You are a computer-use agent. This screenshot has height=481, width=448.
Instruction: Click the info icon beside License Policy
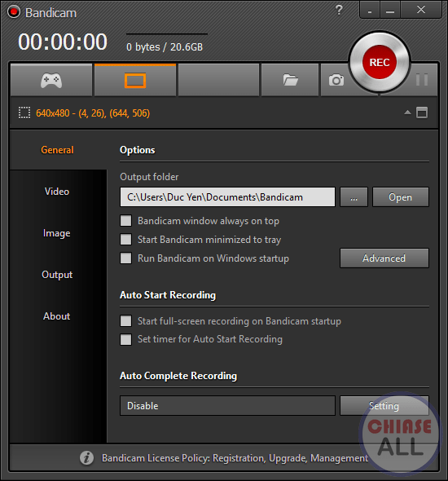point(86,458)
